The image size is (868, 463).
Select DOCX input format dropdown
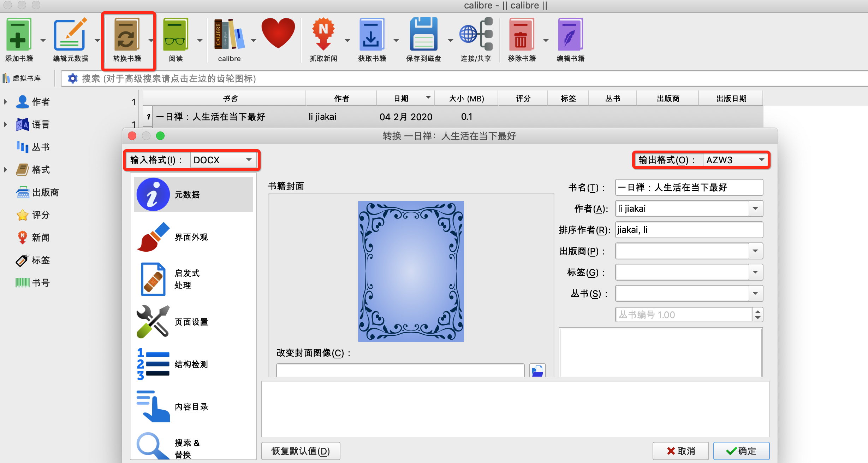tap(223, 160)
